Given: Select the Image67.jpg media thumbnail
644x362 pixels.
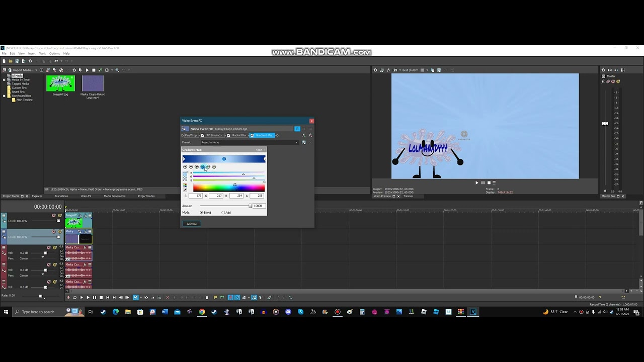Looking at the screenshot, I should (x=60, y=83).
